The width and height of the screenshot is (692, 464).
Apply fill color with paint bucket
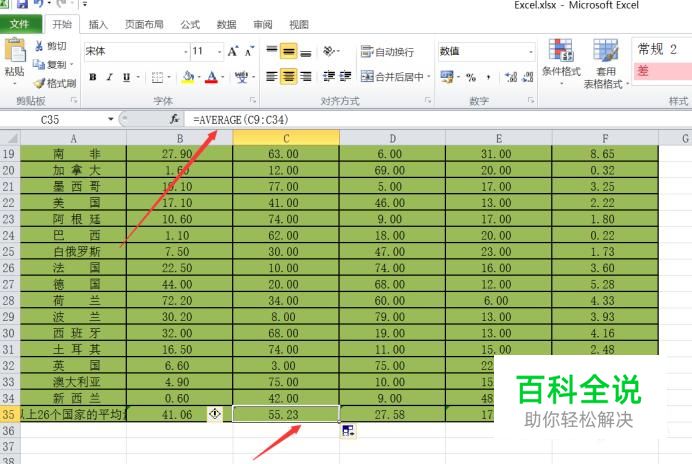point(188,77)
